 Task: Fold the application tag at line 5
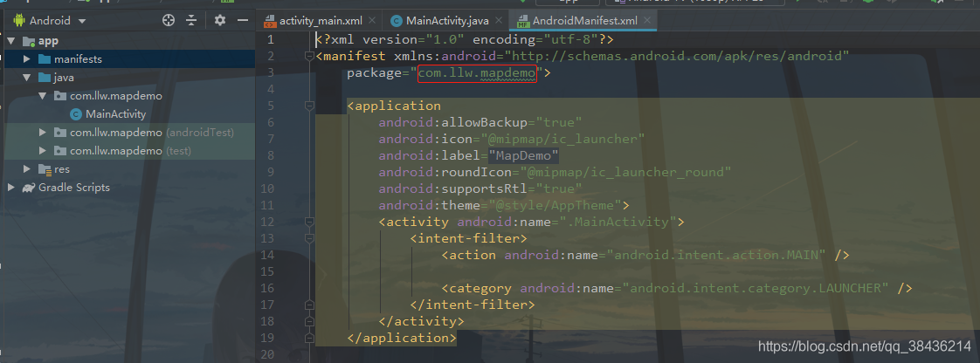308,106
